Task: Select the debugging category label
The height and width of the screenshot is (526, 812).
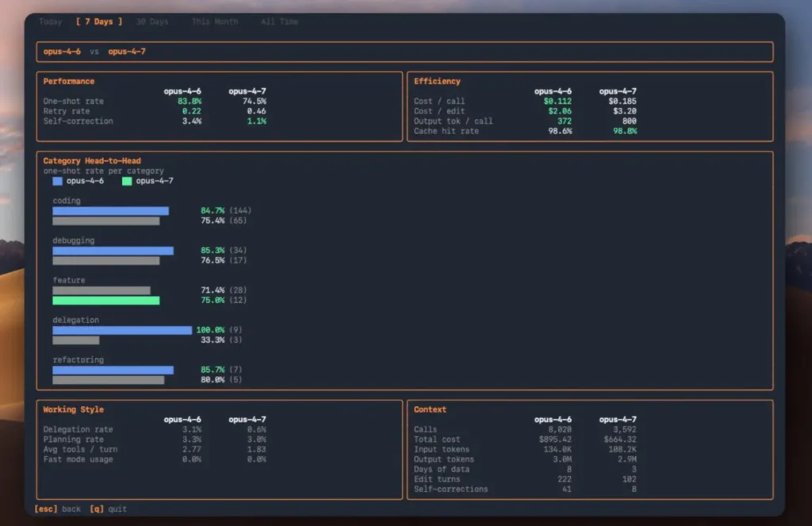Action: [x=73, y=240]
